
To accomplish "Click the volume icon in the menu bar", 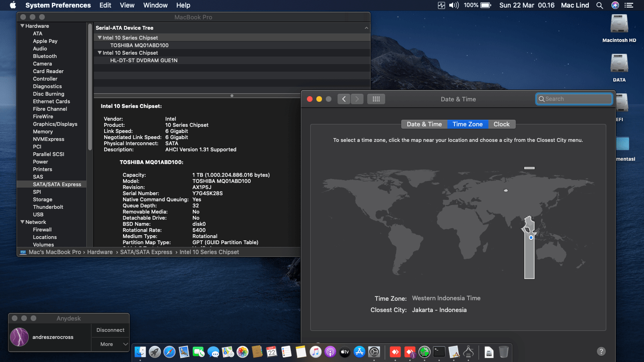I will coord(454,5).
